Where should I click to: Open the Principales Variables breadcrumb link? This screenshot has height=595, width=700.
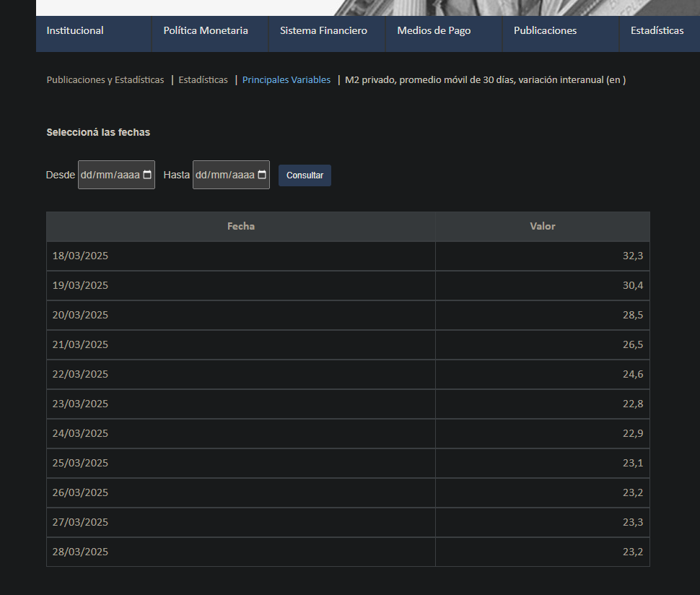tap(286, 80)
